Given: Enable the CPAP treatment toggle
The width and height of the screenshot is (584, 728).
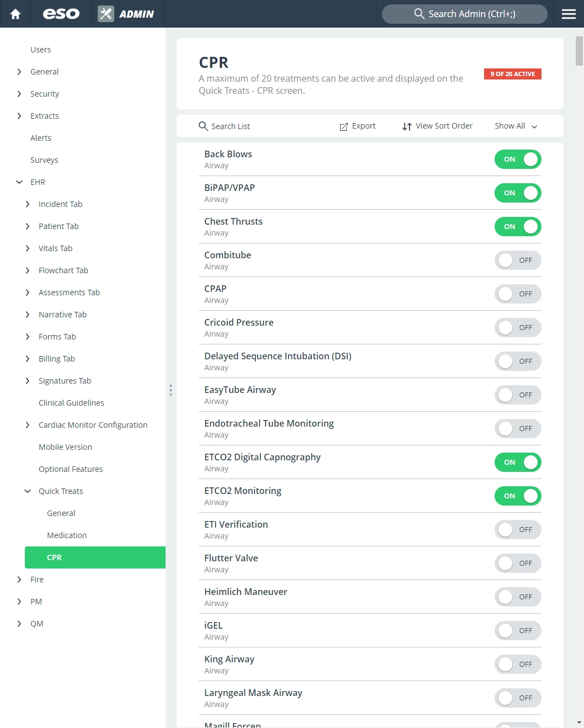Looking at the screenshot, I should (x=518, y=294).
